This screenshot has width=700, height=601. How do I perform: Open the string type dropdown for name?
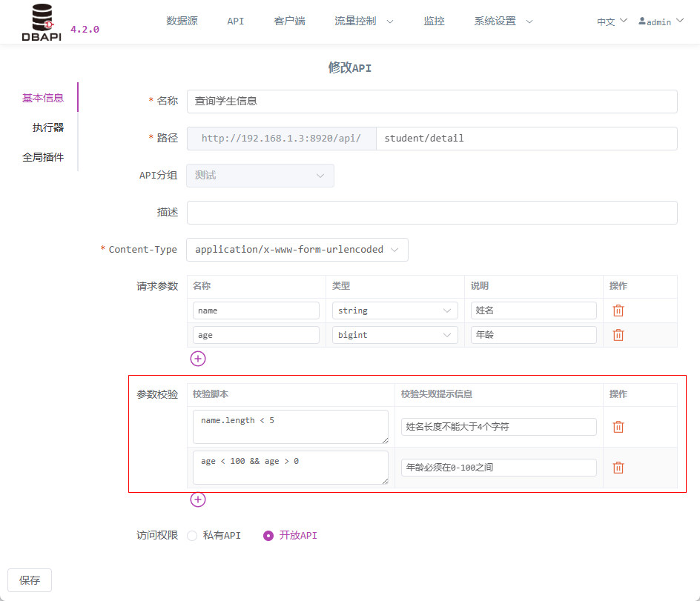point(394,311)
